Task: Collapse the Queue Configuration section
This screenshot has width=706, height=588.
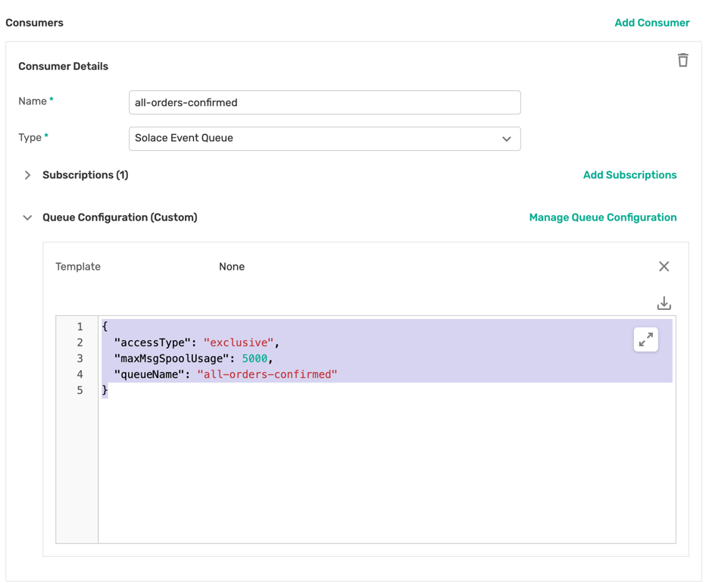Action: click(x=27, y=217)
